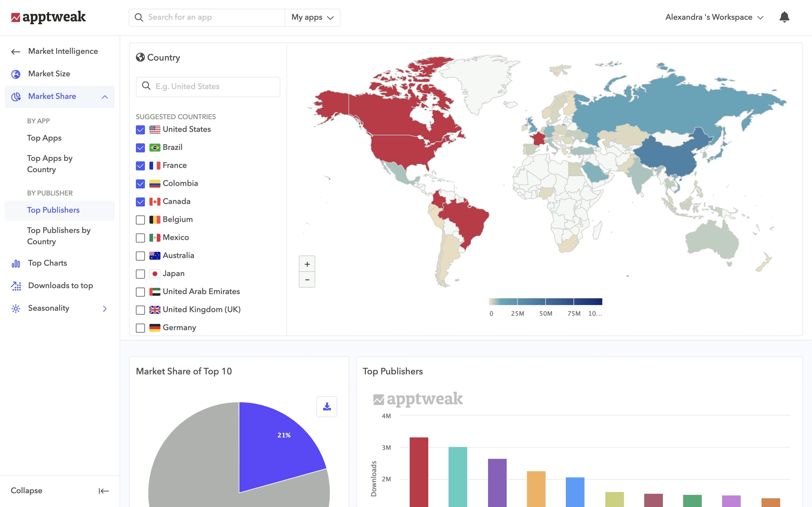
Task: Open Market Size globe icon
Action: pos(16,74)
